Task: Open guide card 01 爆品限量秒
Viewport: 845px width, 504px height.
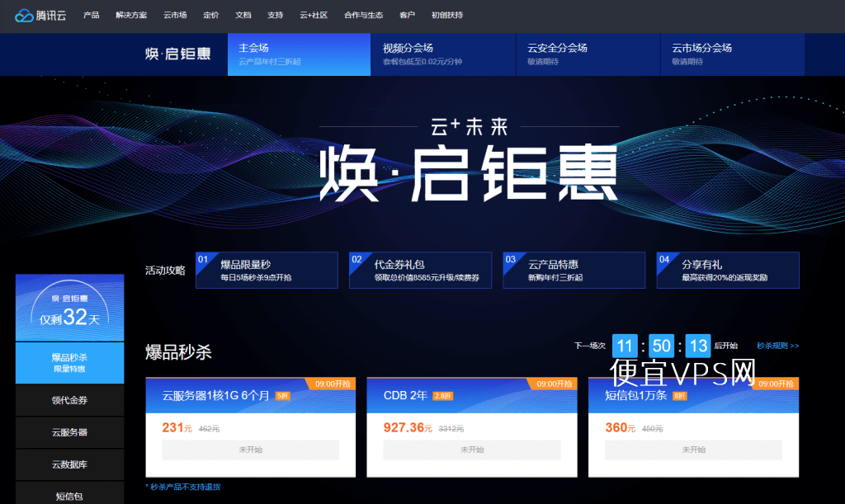Action: [267, 271]
